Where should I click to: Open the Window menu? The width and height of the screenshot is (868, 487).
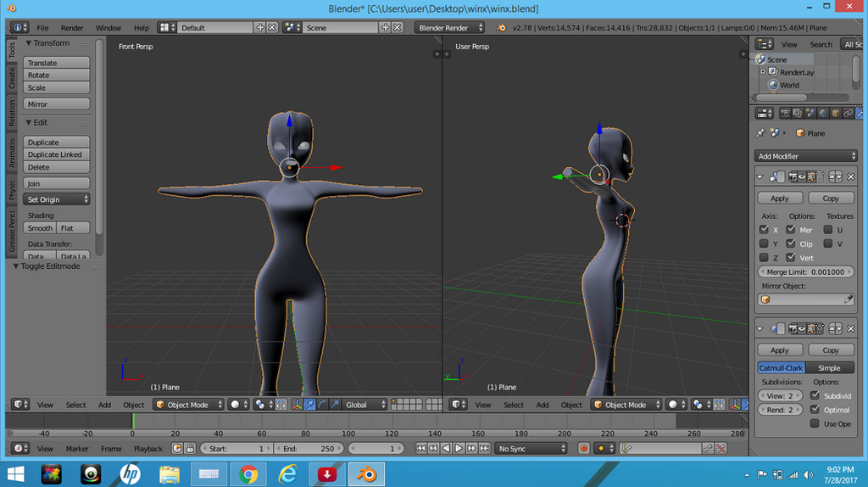[x=108, y=28]
